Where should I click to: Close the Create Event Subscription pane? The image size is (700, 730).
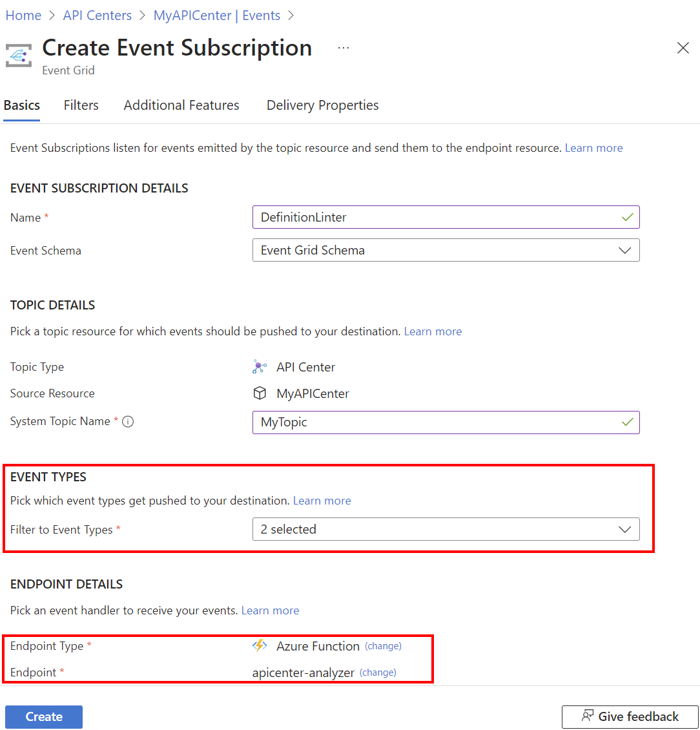(683, 48)
